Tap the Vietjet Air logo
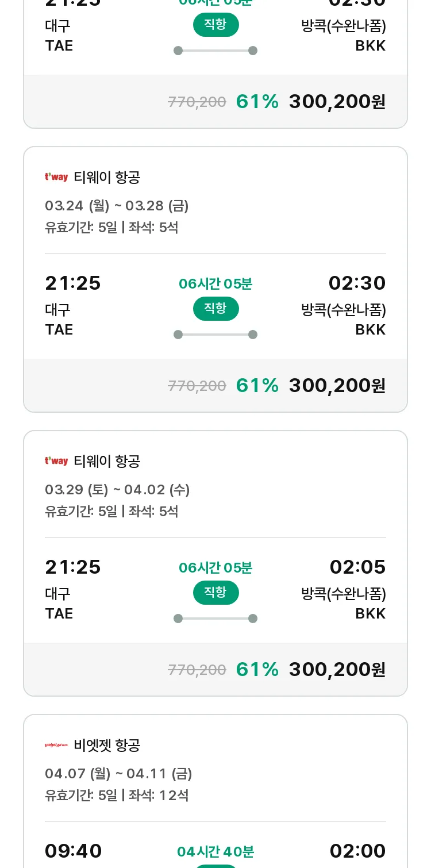The image size is (431, 868). click(56, 745)
